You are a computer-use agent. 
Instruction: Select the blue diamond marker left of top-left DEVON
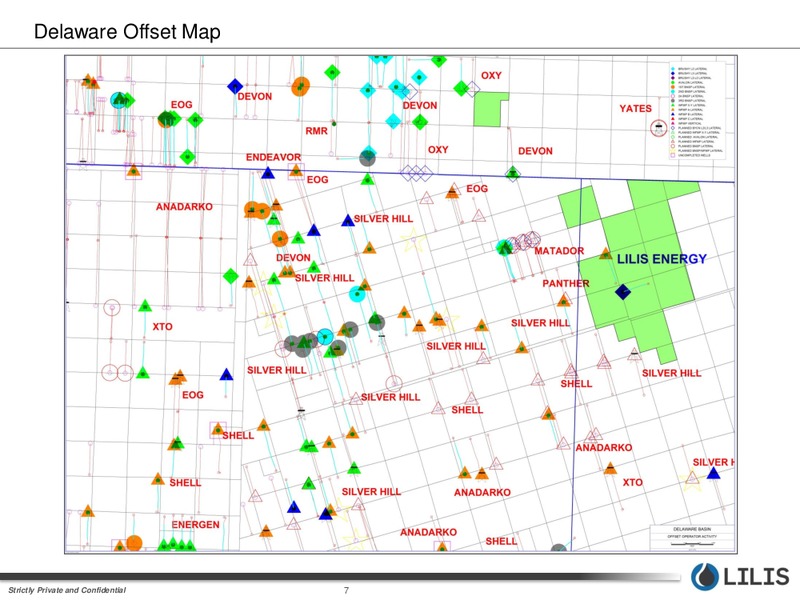[x=235, y=86]
